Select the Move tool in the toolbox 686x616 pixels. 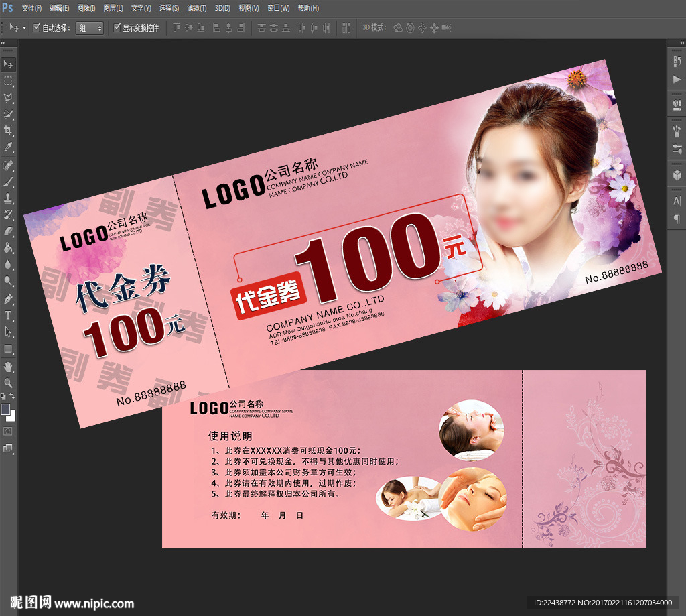[x=8, y=64]
